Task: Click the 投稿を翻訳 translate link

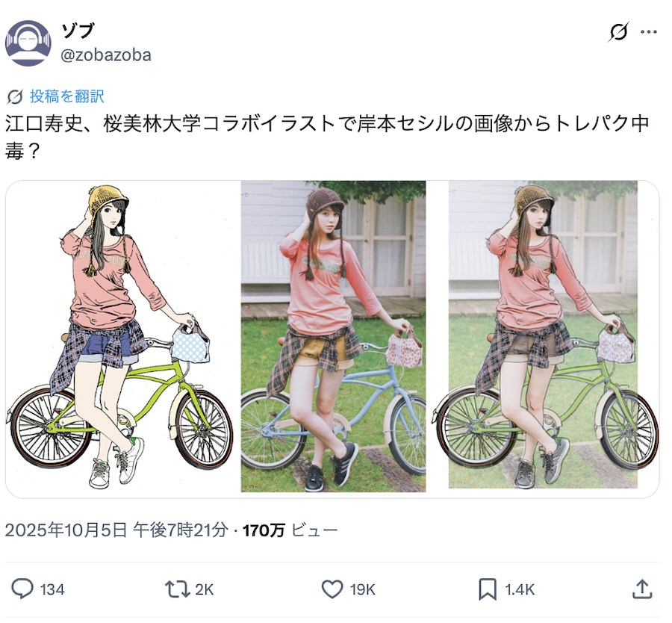Action: click(x=67, y=96)
